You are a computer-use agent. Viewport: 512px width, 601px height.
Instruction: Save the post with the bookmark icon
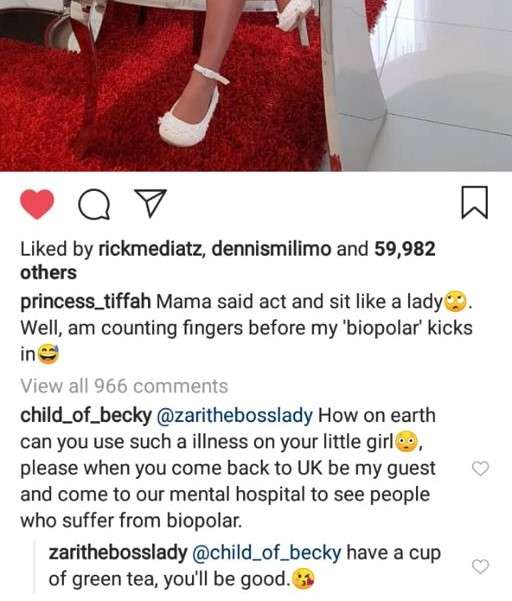pos(474,202)
